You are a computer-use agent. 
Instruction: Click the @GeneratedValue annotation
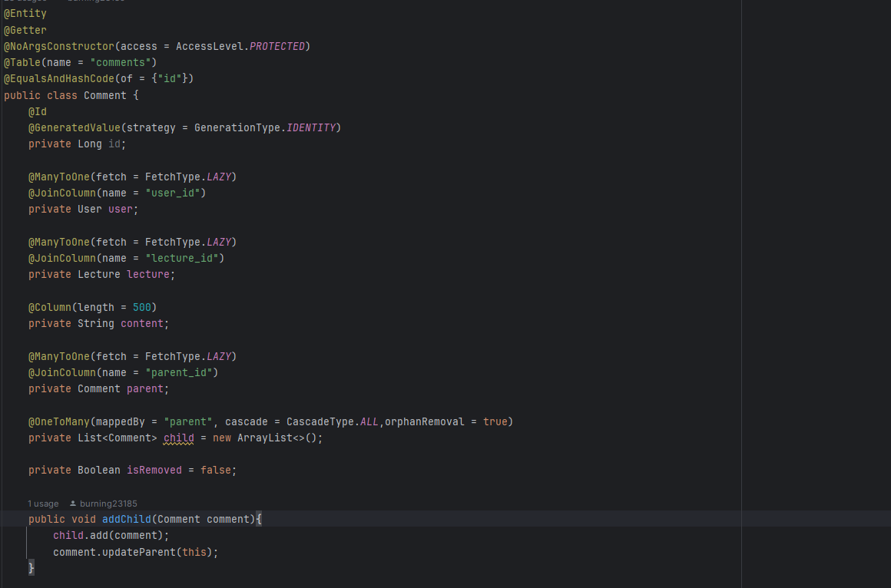point(75,128)
